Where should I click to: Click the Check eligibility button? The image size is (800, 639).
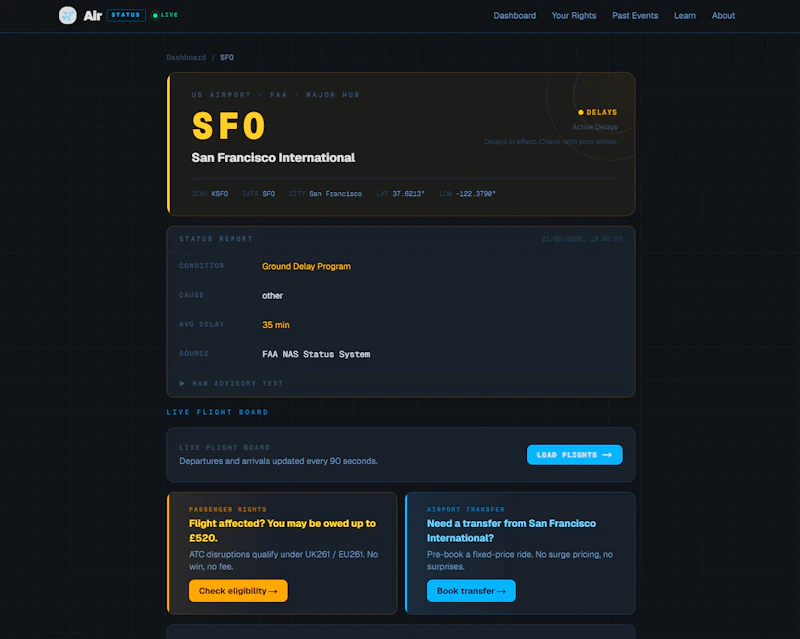click(x=238, y=591)
